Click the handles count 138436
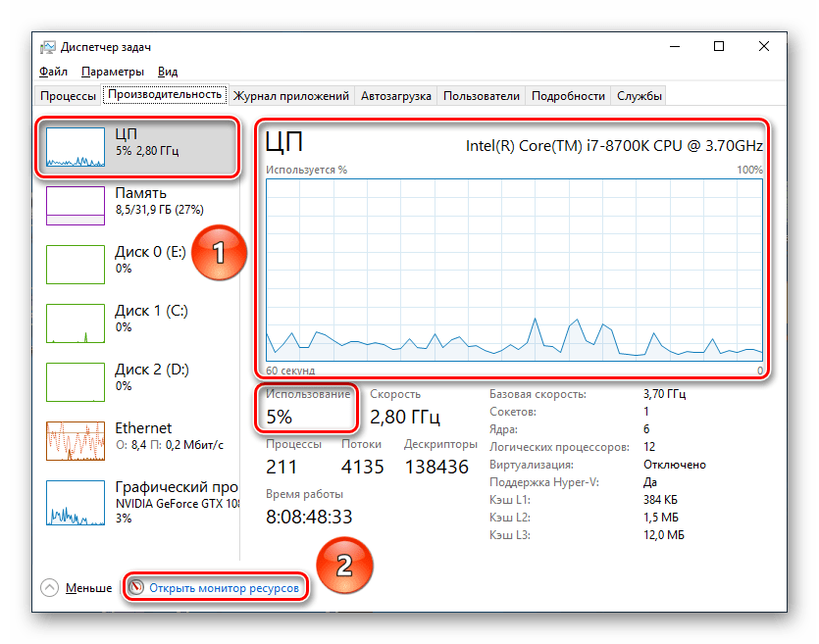 (436, 467)
